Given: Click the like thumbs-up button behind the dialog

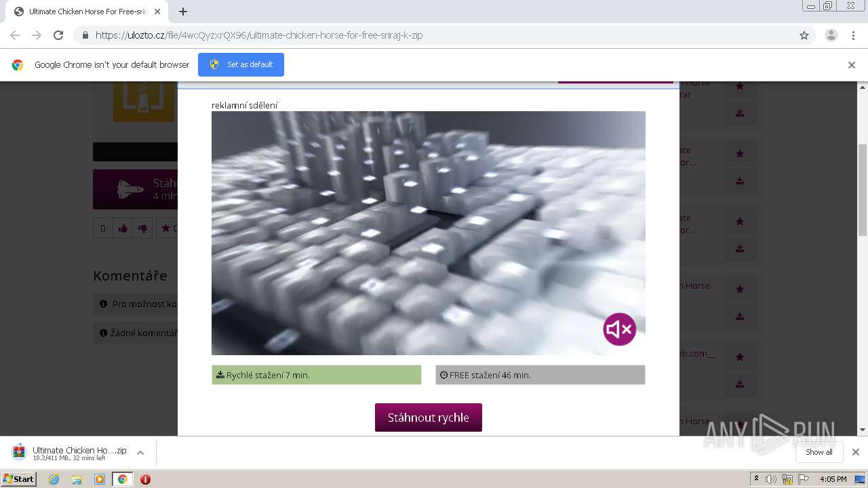Looking at the screenshot, I should (123, 228).
